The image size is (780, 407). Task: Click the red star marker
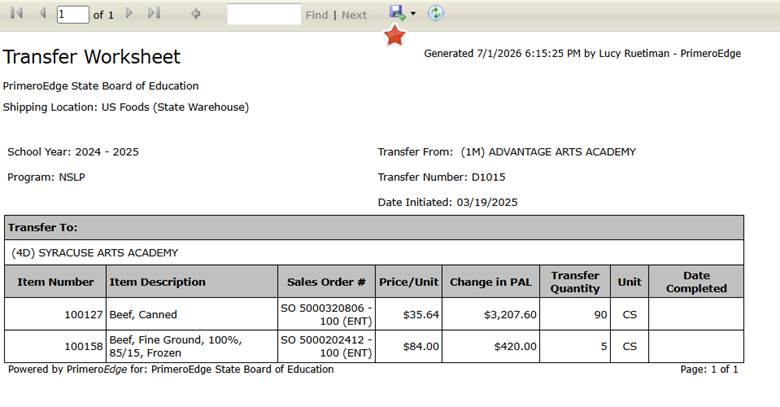point(395,35)
